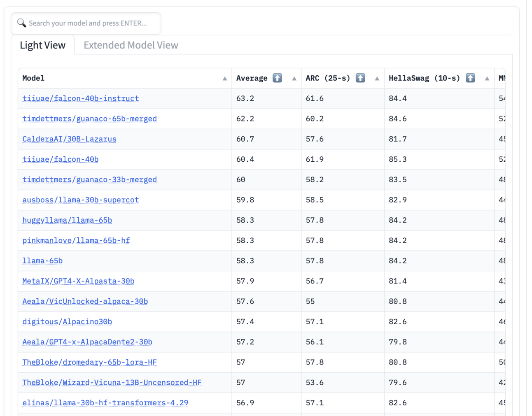
Task: Click the up-arrow icon beside ARC (25-s)
Action: coord(360,78)
